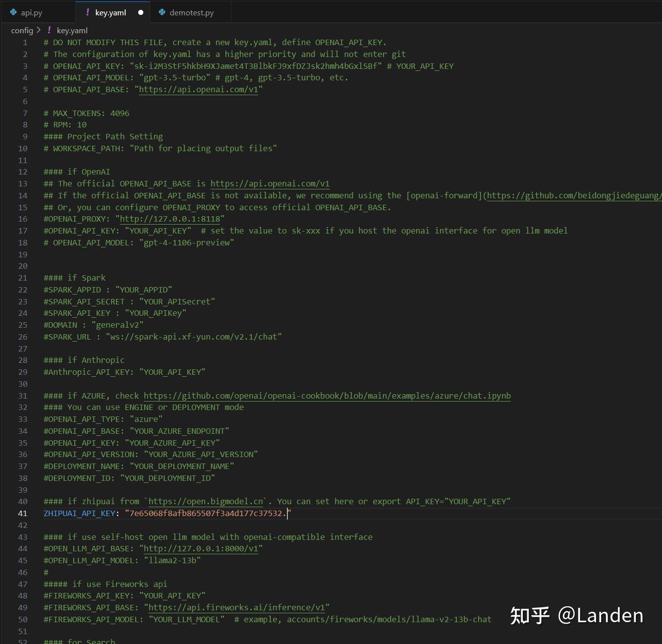Click the '#### You can use ENGINE or DEPLOYMENT mode' line
The height and width of the screenshot is (644, 662).
coord(144,407)
